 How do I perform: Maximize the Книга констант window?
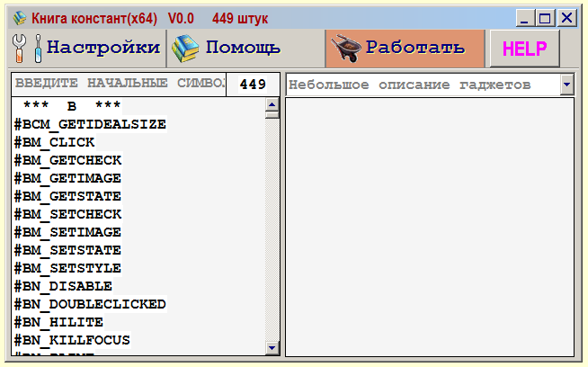tap(545, 18)
